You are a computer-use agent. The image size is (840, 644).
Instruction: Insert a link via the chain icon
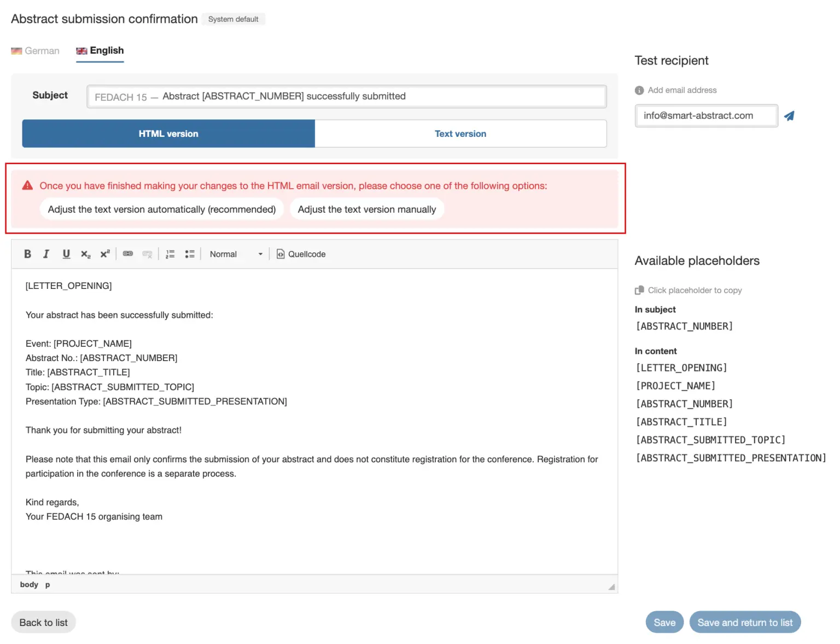pyautogui.click(x=128, y=254)
